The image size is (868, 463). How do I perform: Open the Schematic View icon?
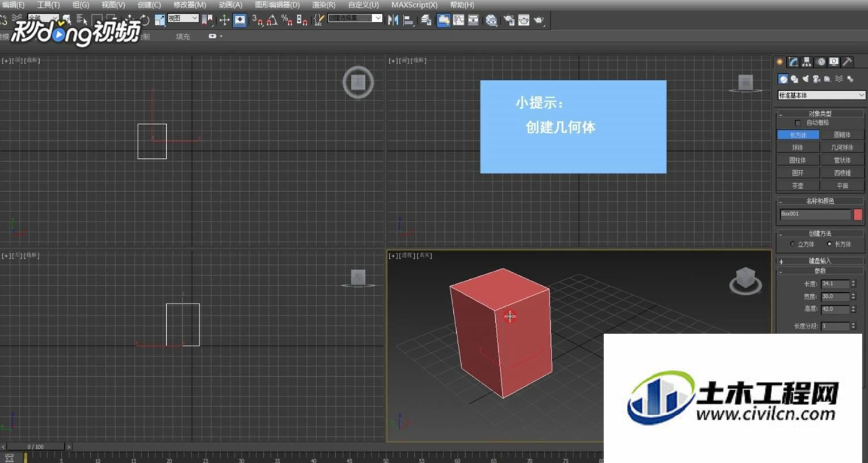tap(474, 20)
